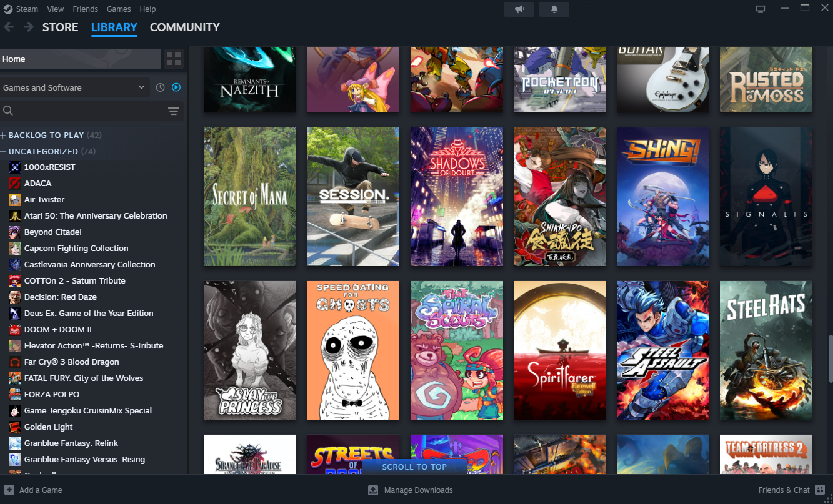Switch to the COMMUNITY tab

[x=185, y=27]
